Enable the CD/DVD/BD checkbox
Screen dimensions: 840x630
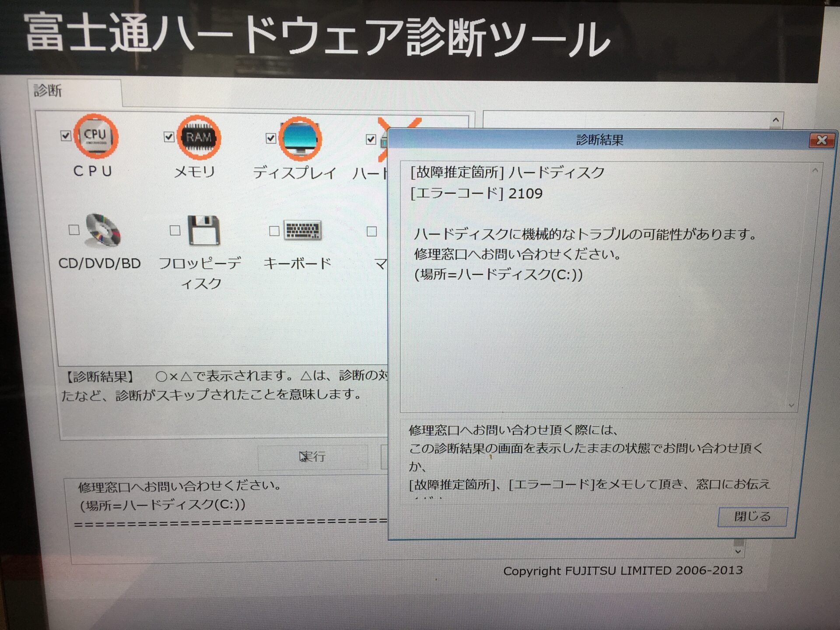[x=74, y=230]
